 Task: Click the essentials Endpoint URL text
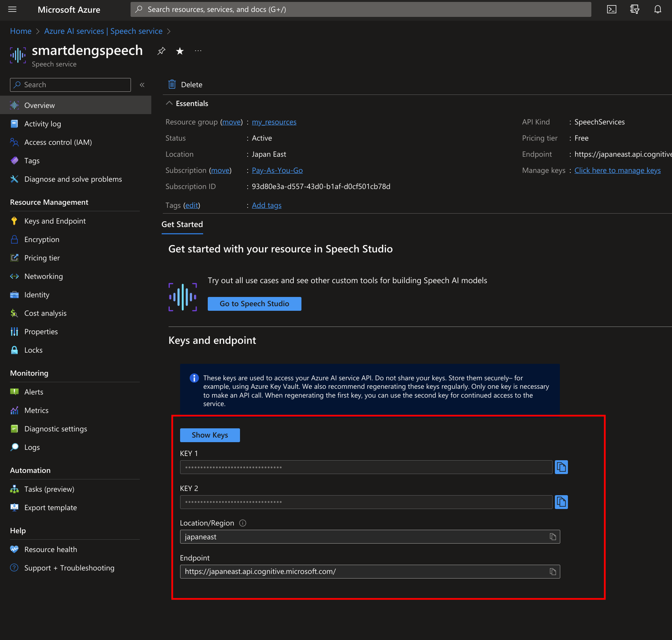click(x=623, y=154)
